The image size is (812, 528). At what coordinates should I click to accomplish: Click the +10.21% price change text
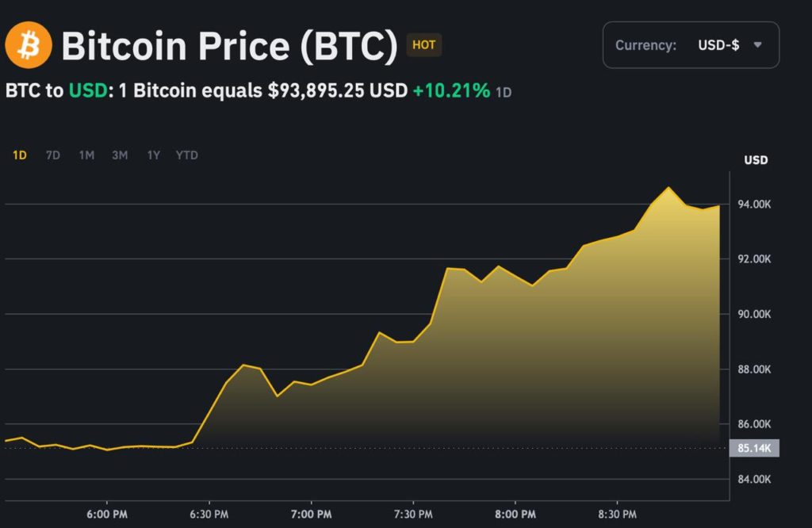(451, 91)
